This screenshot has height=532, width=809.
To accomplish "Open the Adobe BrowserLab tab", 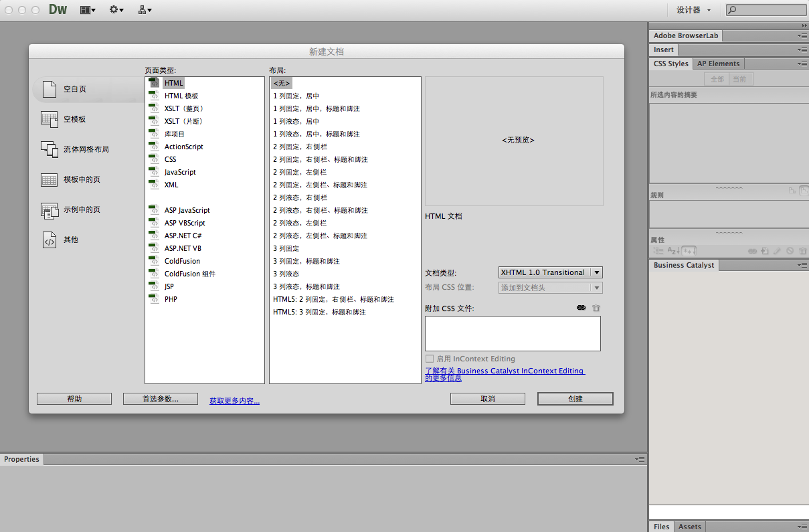I will 685,35.
